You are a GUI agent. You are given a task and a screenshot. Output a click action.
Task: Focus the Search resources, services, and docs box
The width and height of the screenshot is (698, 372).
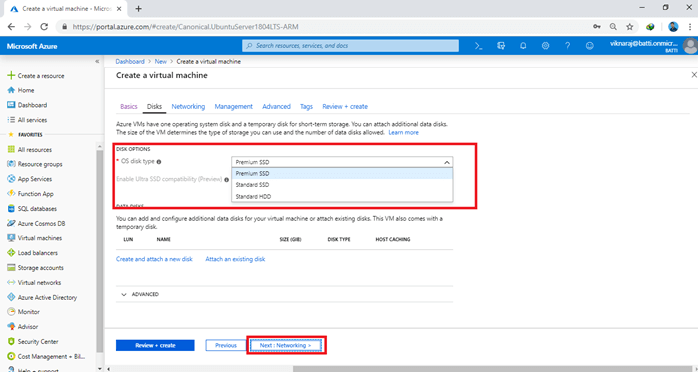click(350, 46)
